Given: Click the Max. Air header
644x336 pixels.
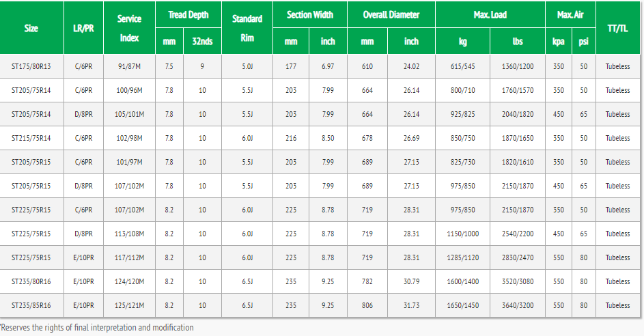Looking at the screenshot, I should click(x=570, y=14).
